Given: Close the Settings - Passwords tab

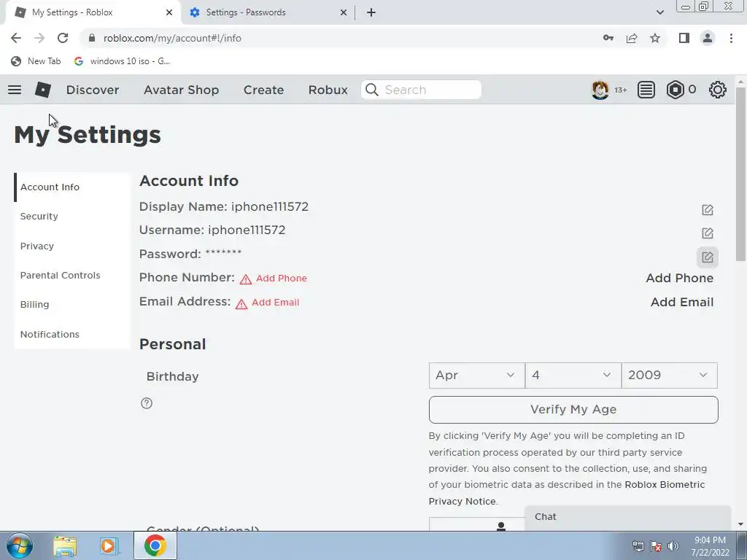Looking at the screenshot, I should 343,12.
